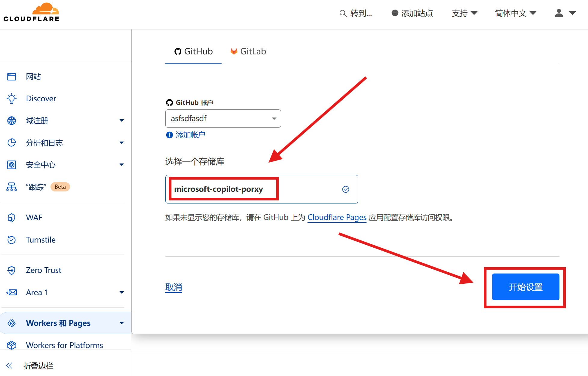Open the Discover lightbulb icon

12,99
